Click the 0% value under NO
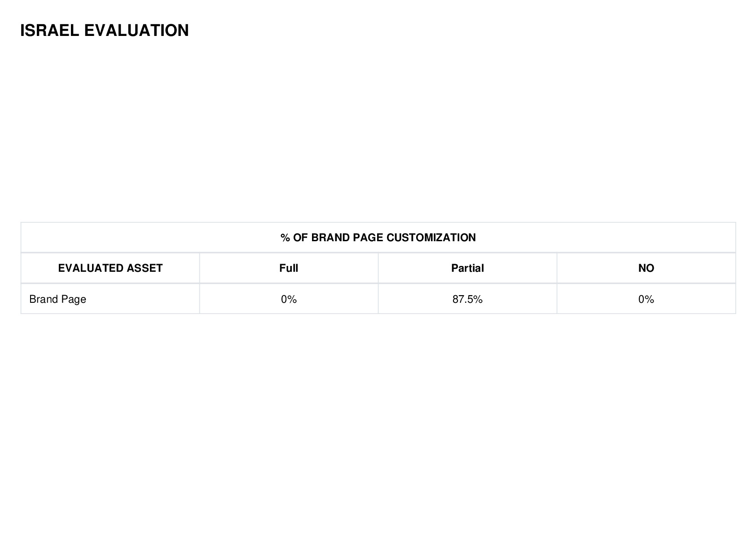756x535 pixels. [x=646, y=299]
